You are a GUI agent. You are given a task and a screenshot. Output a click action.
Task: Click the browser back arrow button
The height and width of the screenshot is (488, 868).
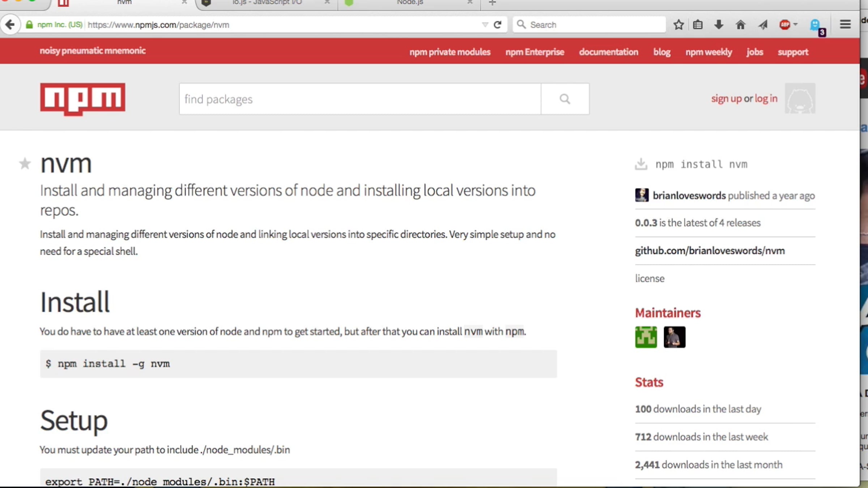(x=10, y=25)
